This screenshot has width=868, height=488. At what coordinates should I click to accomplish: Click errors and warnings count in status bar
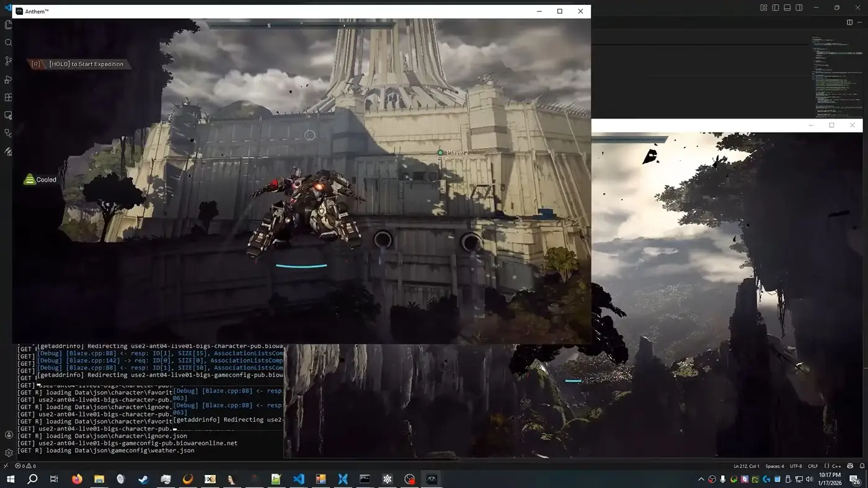click(x=25, y=466)
